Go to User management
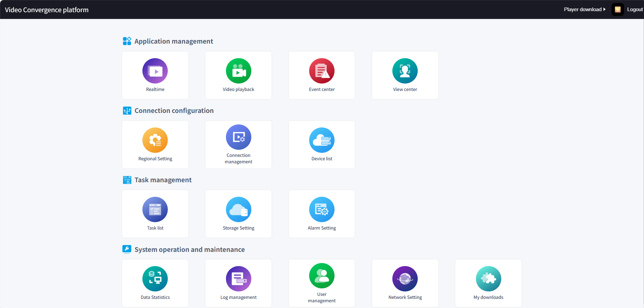Image resolution: width=644 pixels, height=308 pixels. tap(322, 276)
